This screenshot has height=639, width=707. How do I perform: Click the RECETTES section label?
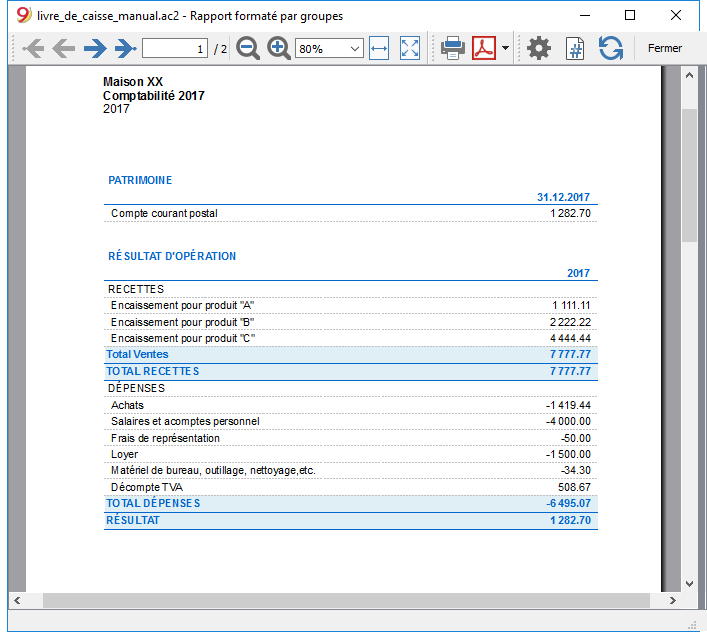(136, 289)
